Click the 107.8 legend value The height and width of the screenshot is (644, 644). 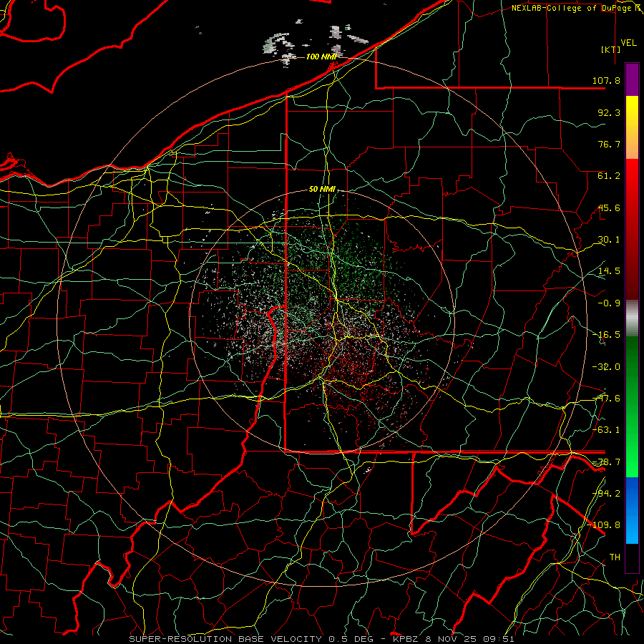point(606,80)
